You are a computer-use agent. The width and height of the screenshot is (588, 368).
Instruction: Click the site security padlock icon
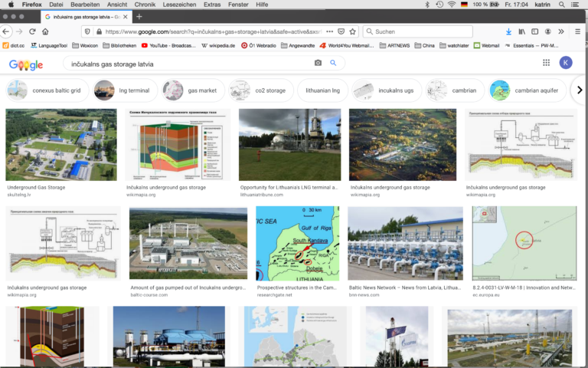(99, 32)
